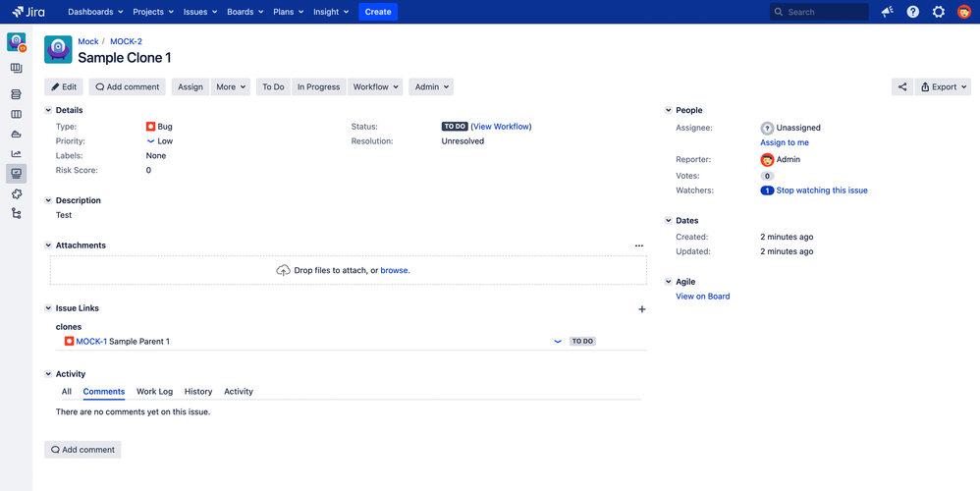Click the In Progress transition button
This screenshot has height=491, width=980.
pyautogui.click(x=319, y=86)
